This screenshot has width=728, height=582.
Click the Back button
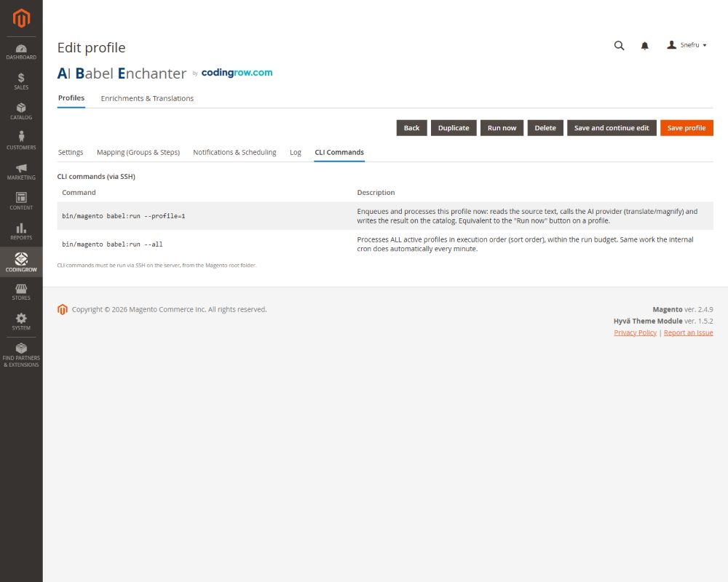pyautogui.click(x=411, y=128)
